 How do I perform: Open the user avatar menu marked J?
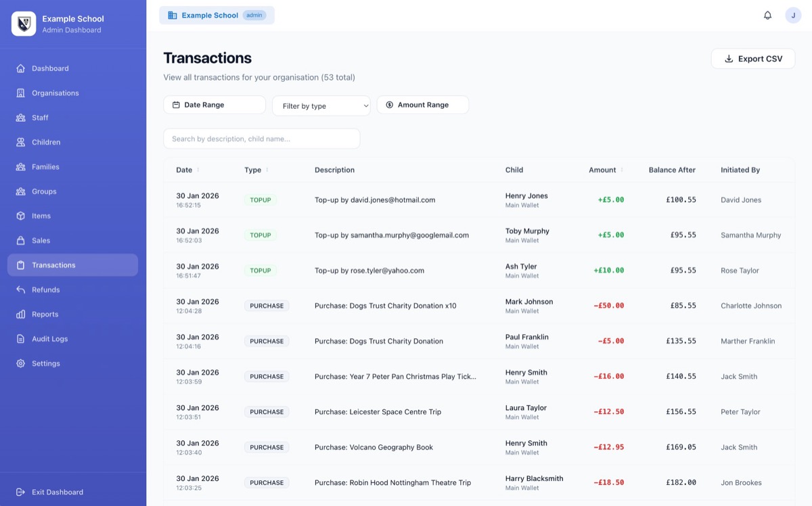pos(793,15)
